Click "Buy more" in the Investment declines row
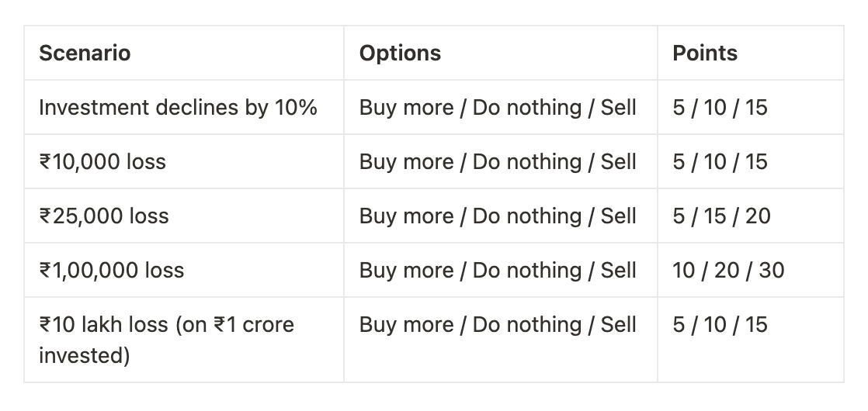Image resolution: width=868 pixels, height=411 pixels. (405, 108)
